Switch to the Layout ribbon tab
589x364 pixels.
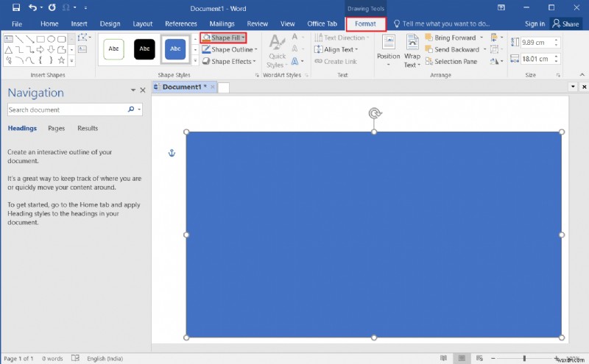pyautogui.click(x=142, y=24)
